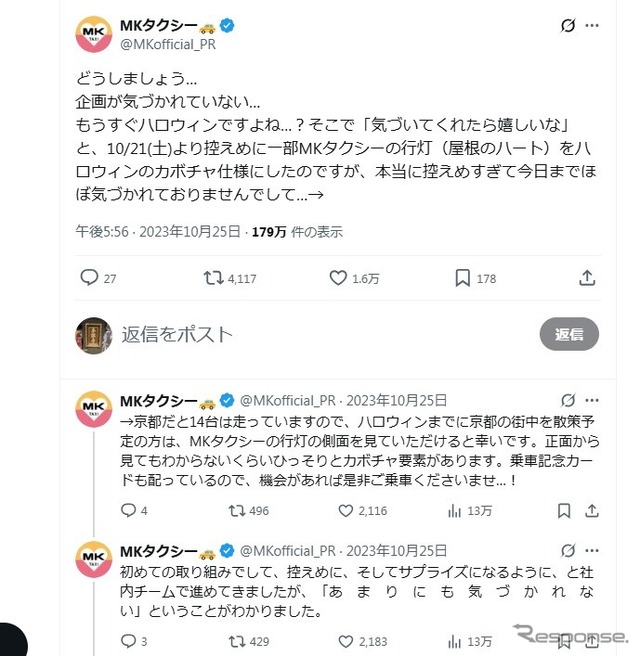
Task: Share the 初めての取り組み reply
Action: (x=594, y=641)
